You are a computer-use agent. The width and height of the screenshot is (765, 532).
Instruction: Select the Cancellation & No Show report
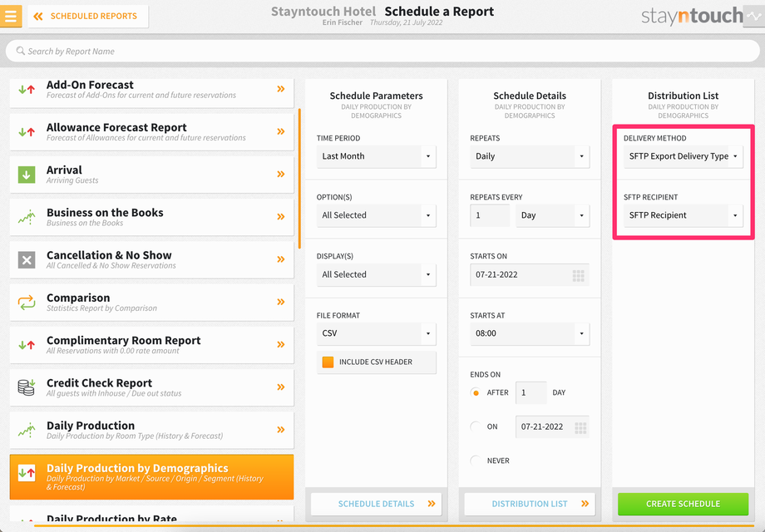point(151,259)
